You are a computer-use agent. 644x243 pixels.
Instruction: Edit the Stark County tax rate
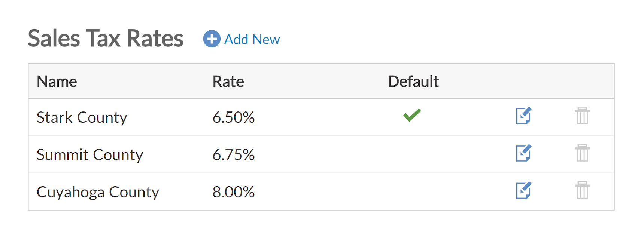523,116
